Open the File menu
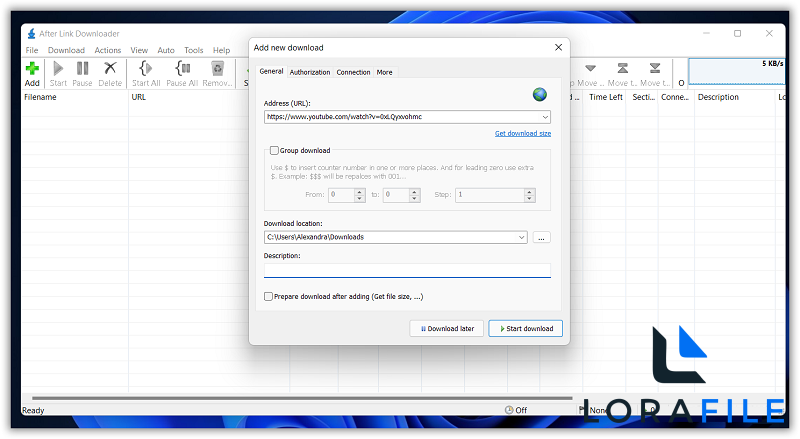This screenshot has height=439, width=800. pos(32,50)
